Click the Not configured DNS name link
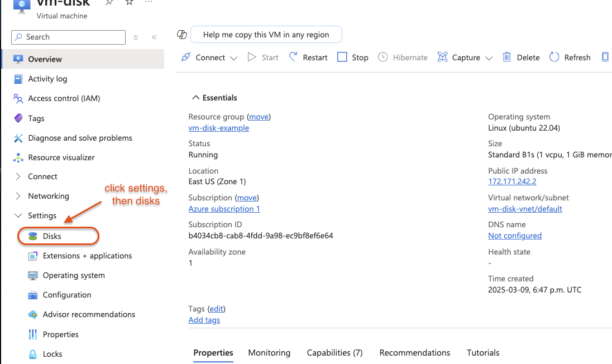The image size is (612, 364). tap(515, 236)
